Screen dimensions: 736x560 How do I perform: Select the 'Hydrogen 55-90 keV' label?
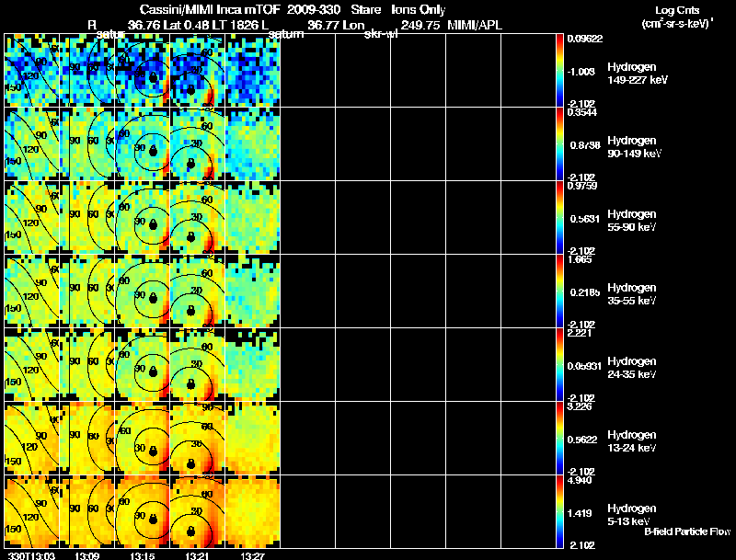632,221
